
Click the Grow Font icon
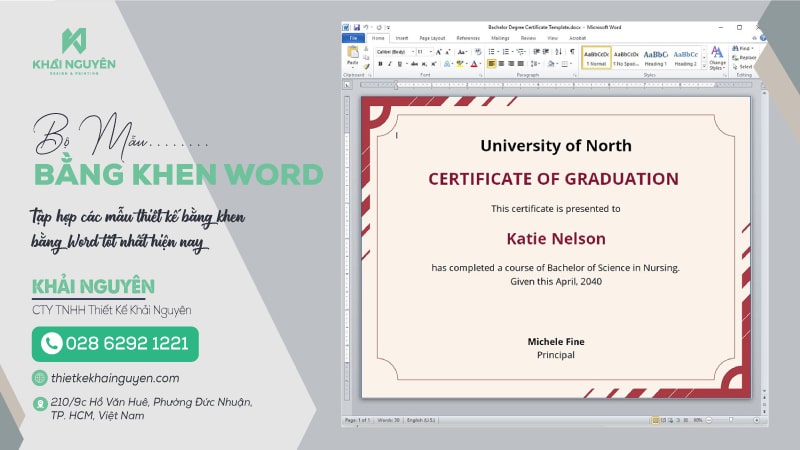436,51
